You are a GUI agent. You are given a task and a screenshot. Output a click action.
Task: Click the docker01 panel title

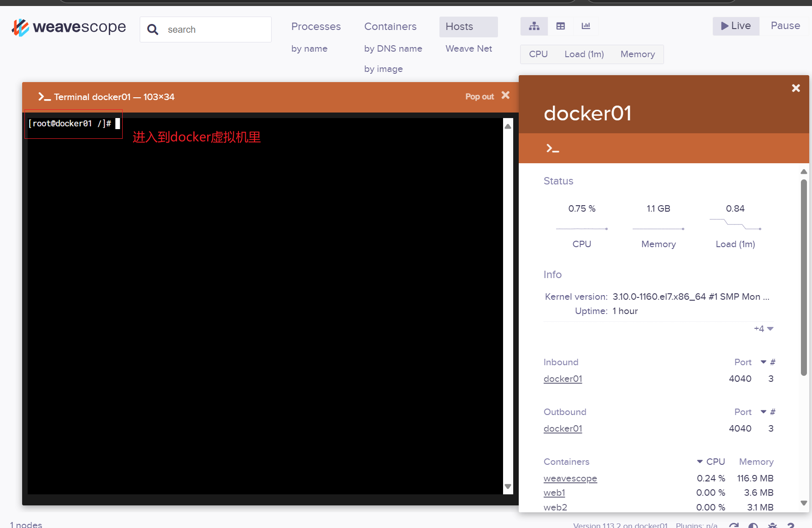[587, 113]
